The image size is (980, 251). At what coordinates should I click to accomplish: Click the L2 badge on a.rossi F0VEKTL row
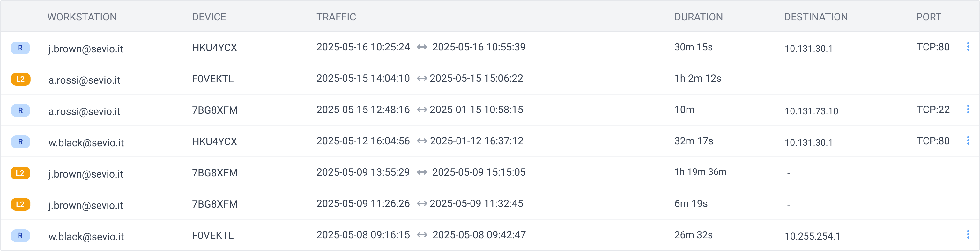tap(20, 79)
